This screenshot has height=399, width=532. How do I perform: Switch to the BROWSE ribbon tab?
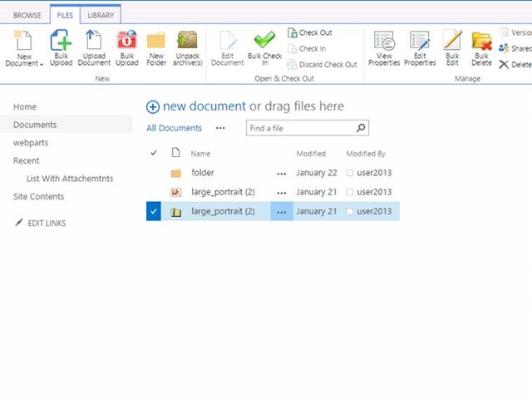[27, 15]
